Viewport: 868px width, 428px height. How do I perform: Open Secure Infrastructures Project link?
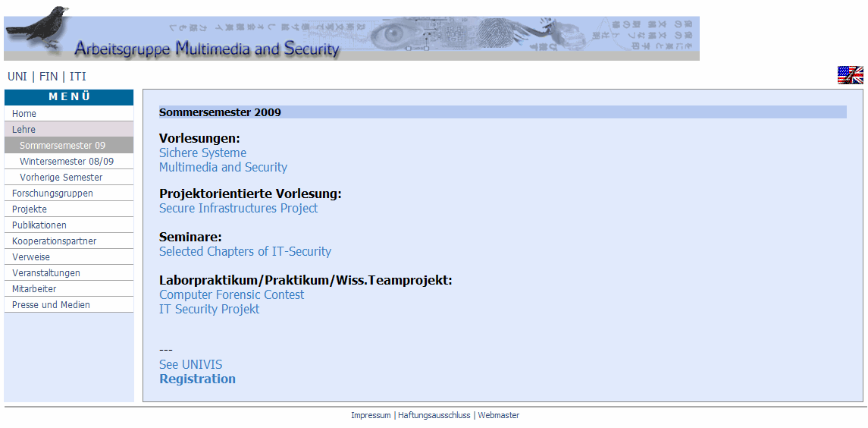(239, 209)
